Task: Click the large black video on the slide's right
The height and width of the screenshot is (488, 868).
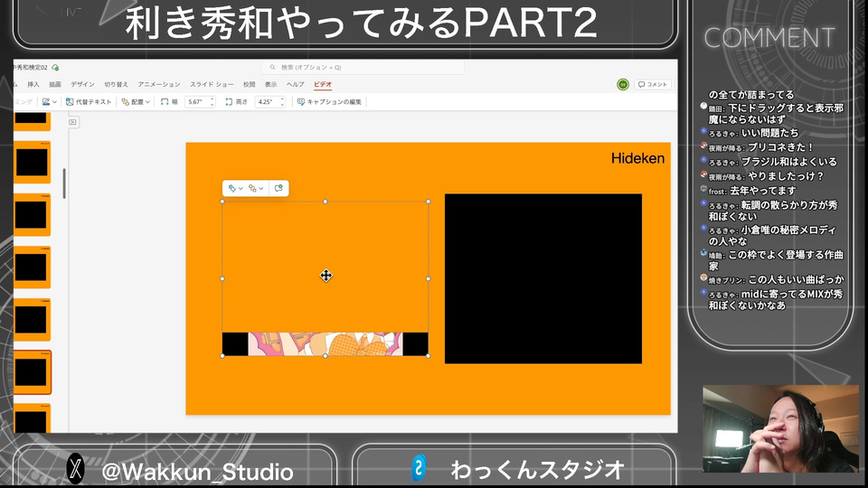Action: click(543, 279)
